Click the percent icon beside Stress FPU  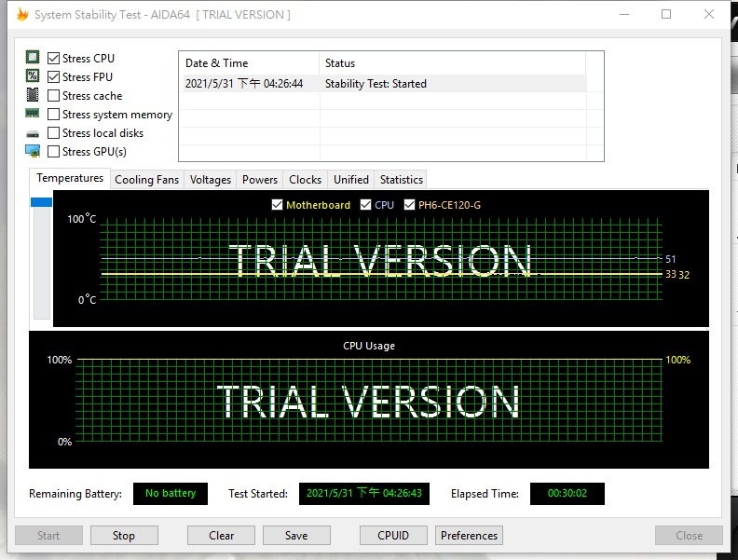(33, 75)
